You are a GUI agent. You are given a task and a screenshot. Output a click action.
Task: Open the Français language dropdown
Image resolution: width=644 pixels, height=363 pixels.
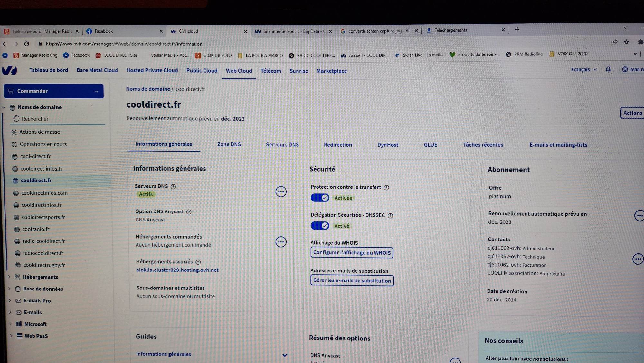click(583, 69)
